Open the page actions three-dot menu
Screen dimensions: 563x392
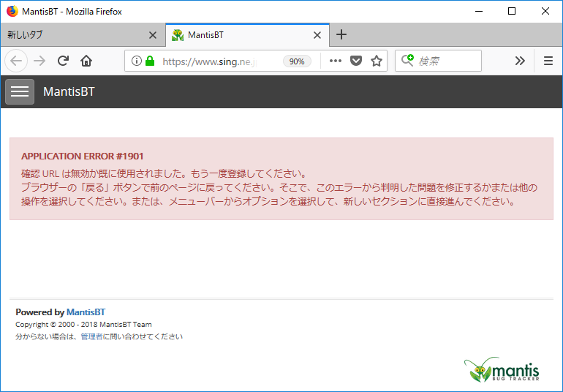point(336,61)
